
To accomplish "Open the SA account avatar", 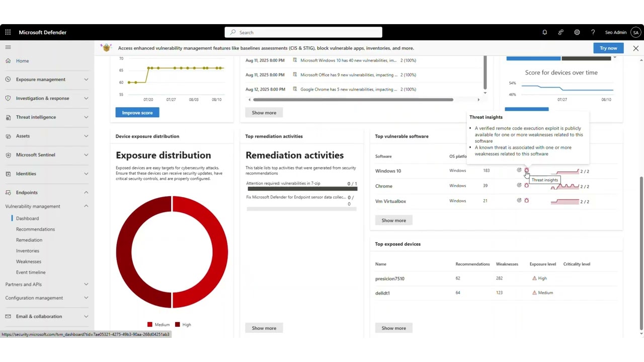I will (636, 32).
